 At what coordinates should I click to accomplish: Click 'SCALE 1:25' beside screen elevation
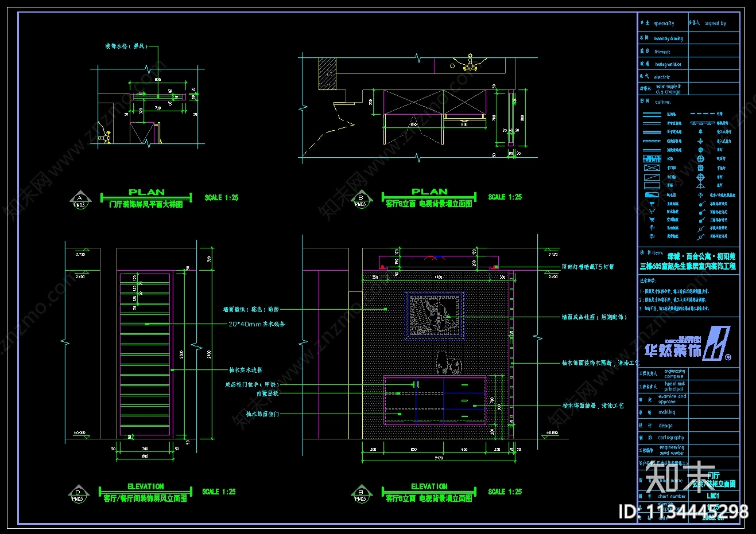[x=219, y=492]
